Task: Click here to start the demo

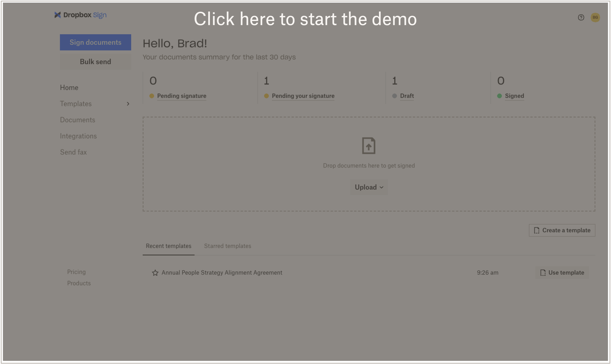Action: pos(305,19)
